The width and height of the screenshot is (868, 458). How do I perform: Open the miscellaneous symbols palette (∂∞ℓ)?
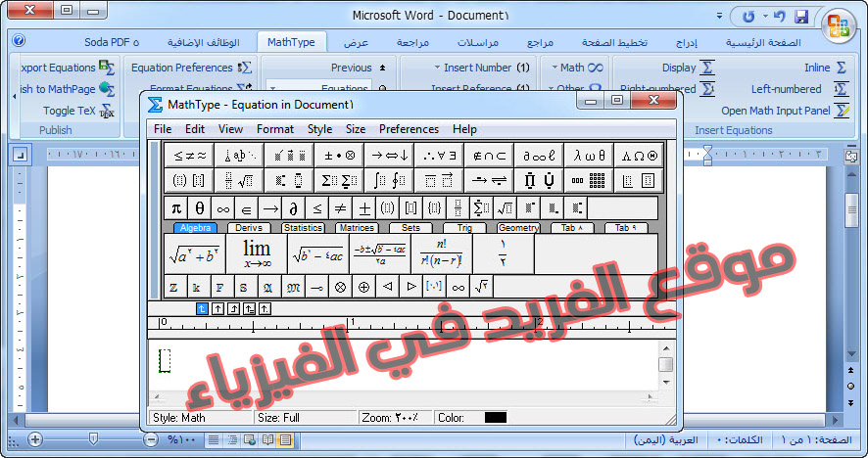[539, 156]
